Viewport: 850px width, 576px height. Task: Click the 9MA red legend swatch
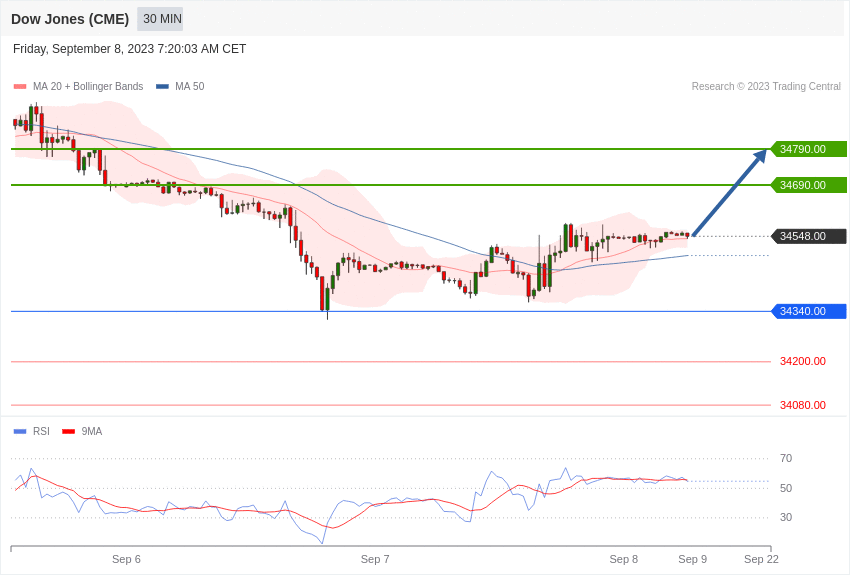point(68,432)
